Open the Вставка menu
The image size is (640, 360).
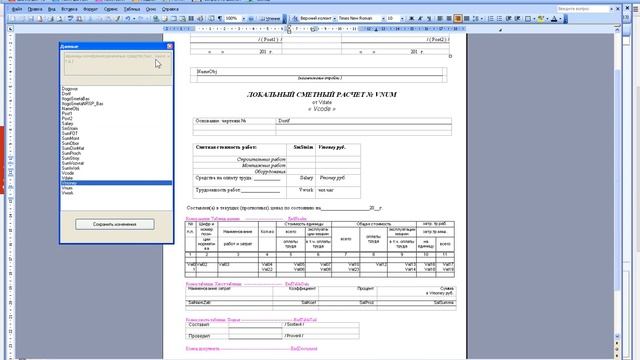click(x=69, y=9)
